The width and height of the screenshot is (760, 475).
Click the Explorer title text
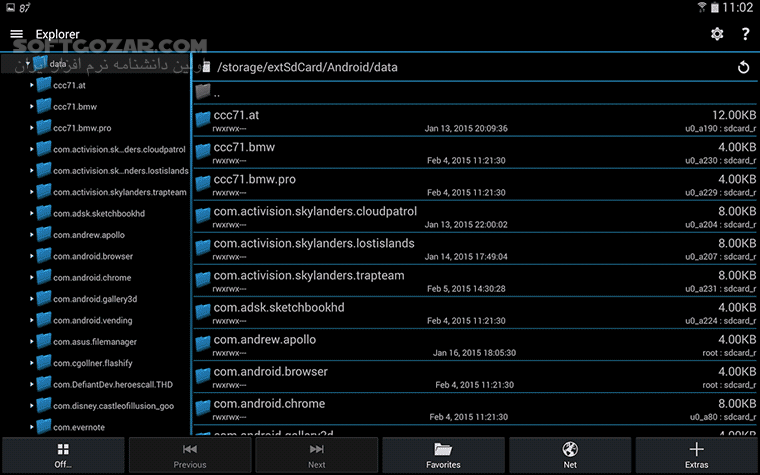tap(57, 34)
